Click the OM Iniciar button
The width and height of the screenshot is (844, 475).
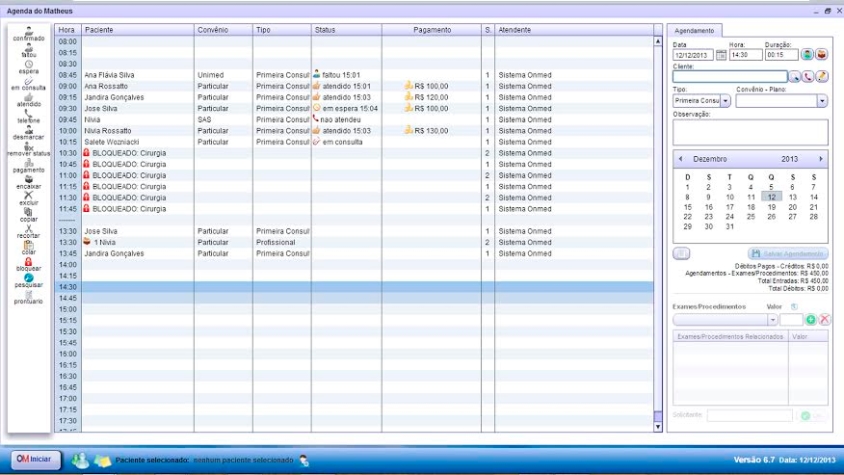click(x=36, y=459)
